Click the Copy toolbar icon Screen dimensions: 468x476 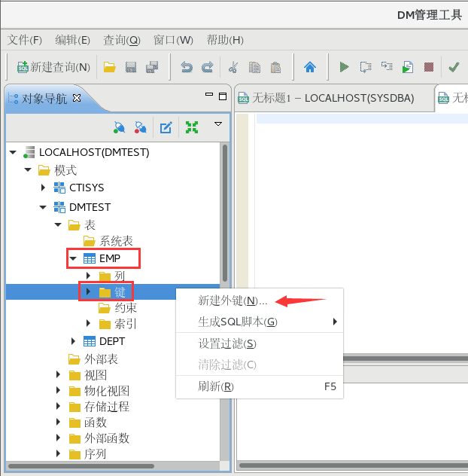pyautogui.click(x=254, y=67)
